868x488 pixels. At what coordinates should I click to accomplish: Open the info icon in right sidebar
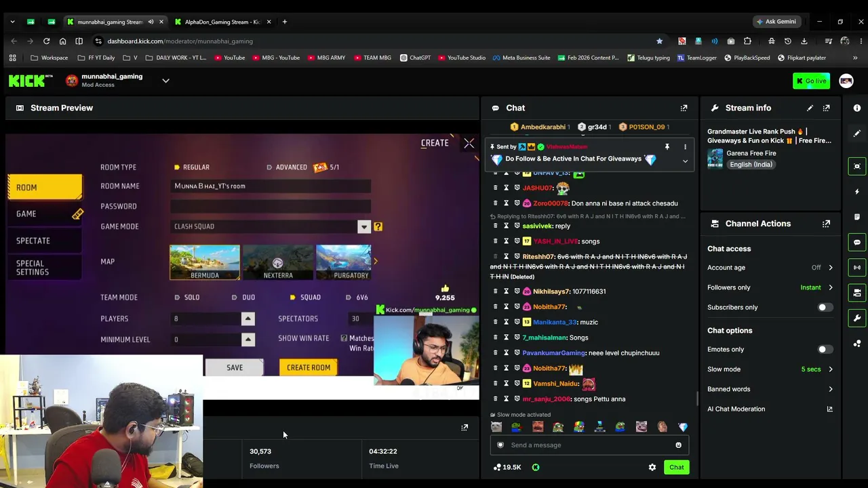click(857, 108)
